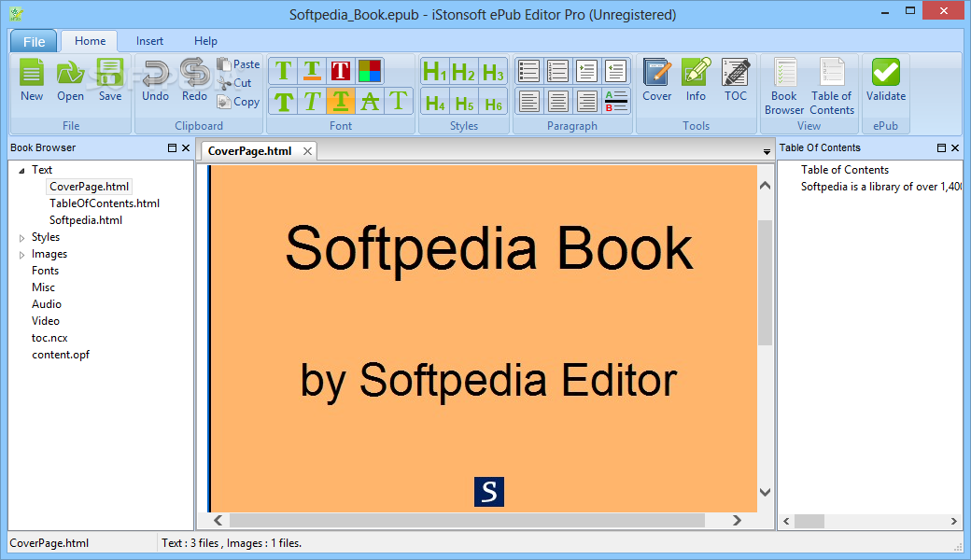Close the CoverPage.html tab
This screenshot has width=971, height=560.
(307, 151)
